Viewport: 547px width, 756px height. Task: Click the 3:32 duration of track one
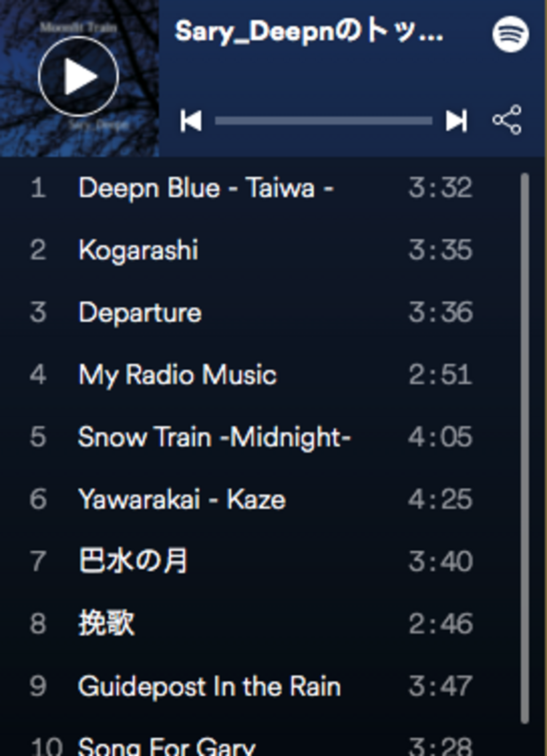click(x=441, y=188)
